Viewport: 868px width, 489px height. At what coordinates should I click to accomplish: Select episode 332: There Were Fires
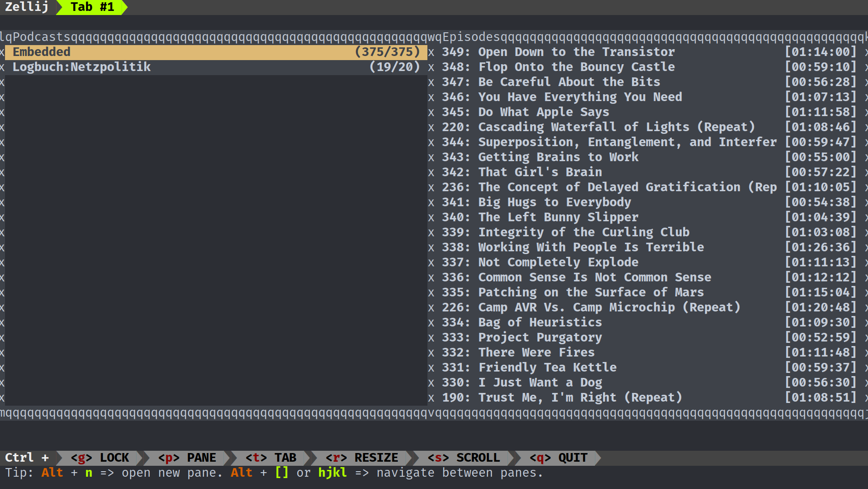point(649,352)
